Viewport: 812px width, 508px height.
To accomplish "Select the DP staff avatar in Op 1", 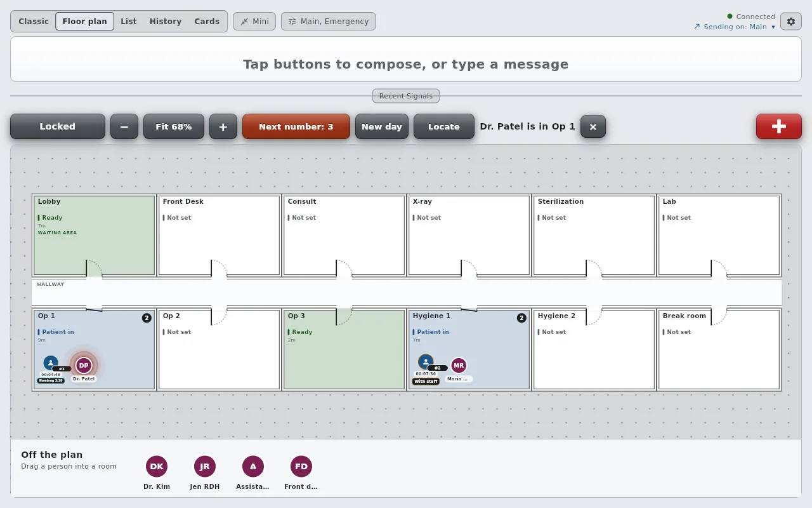I will (x=84, y=365).
